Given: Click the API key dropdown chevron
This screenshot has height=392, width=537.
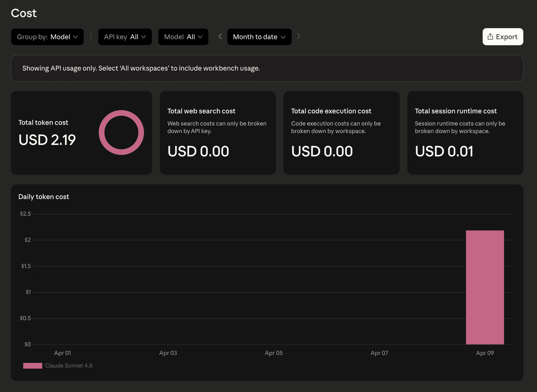Looking at the screenshot, I should coord(144,37).
